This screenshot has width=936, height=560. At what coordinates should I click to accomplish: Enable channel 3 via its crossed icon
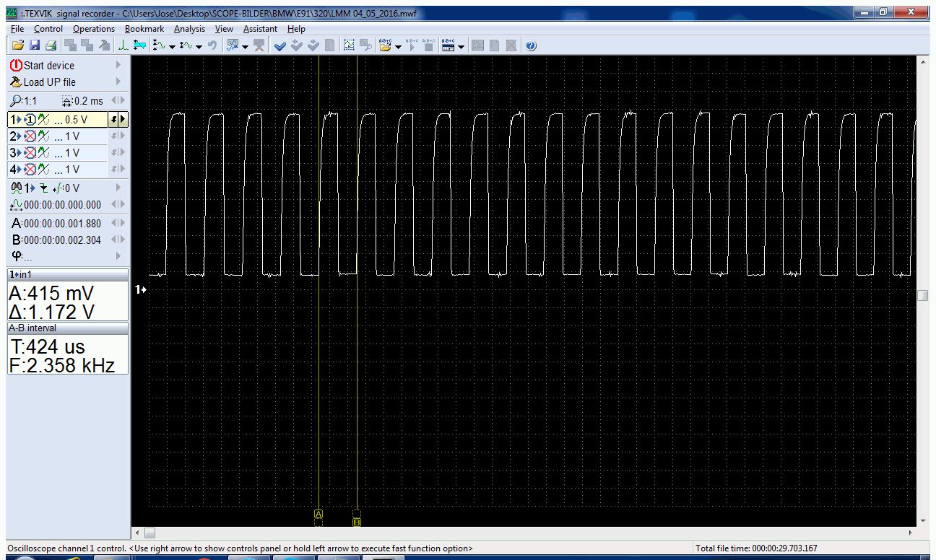pyautogui.click(x=30, y=153)
